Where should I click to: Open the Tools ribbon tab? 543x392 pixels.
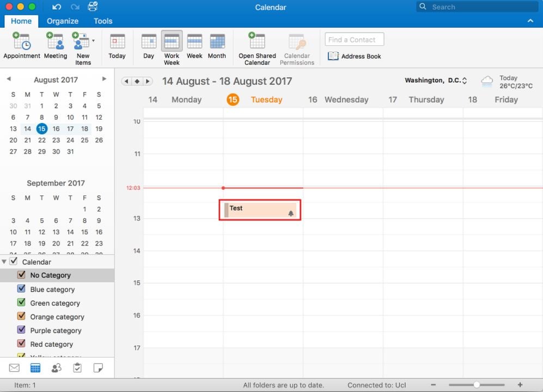coord(102,21)
